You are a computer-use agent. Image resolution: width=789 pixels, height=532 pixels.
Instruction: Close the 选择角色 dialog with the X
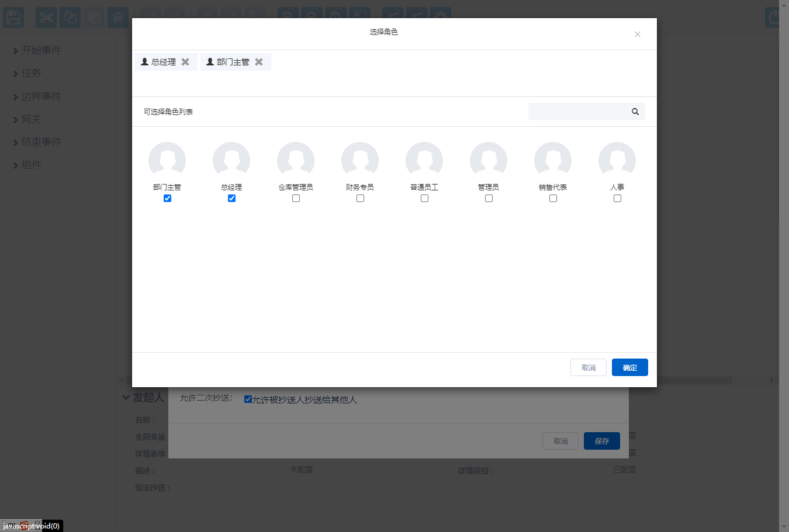[638, 34]
